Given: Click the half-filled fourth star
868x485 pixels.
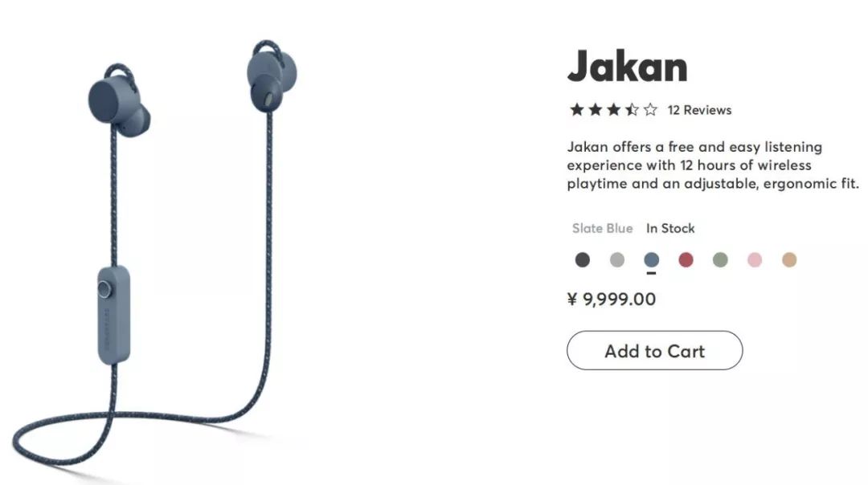Looking at the screenshot, I should tap(632, 109).
